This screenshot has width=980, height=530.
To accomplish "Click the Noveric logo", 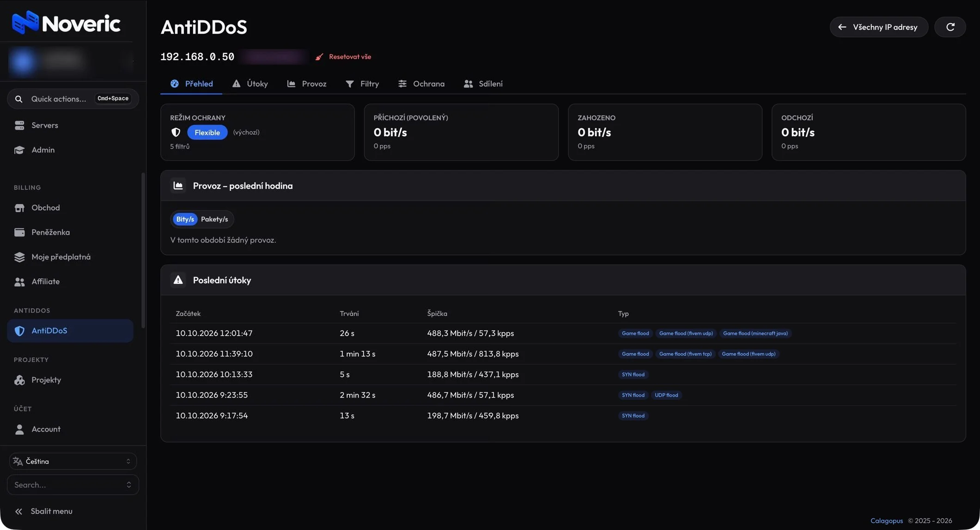I will coord(66,22).
